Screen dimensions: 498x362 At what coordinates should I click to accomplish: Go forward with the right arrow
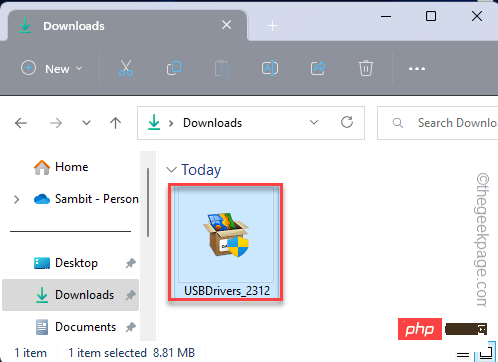[x=56, y=123]
